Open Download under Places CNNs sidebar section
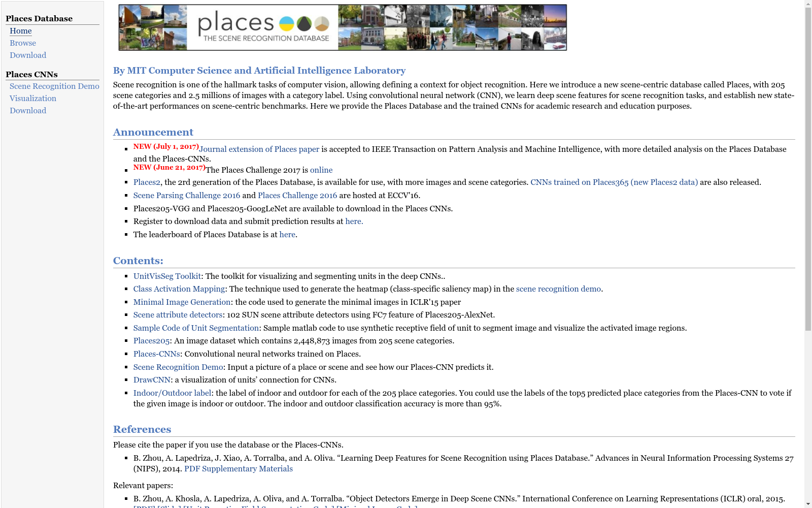Viewport: 812px width, 508px height. [x=28, y=111]
